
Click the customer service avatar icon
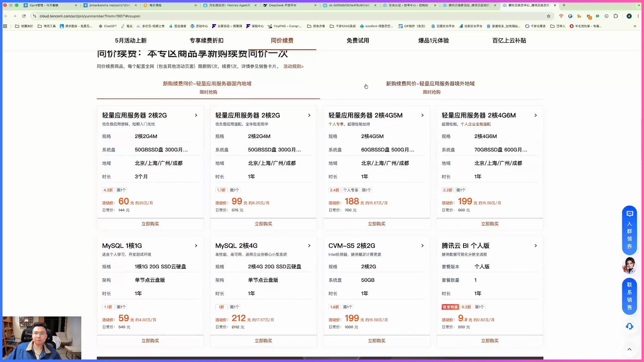(x=629, y=266)
